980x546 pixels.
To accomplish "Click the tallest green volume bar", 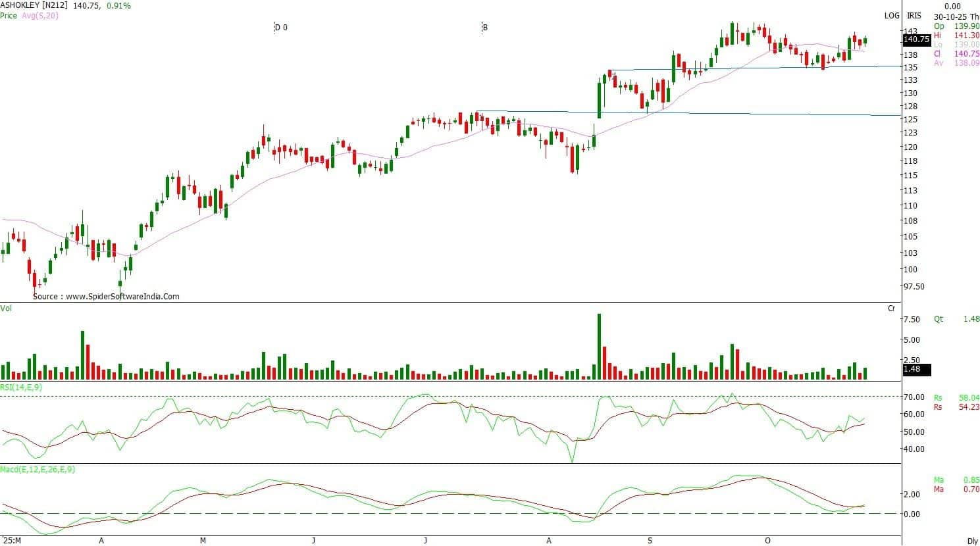I will coord(599,346).
